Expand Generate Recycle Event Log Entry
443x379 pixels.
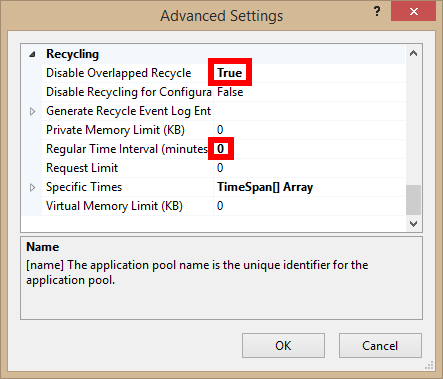click(32, 111)
